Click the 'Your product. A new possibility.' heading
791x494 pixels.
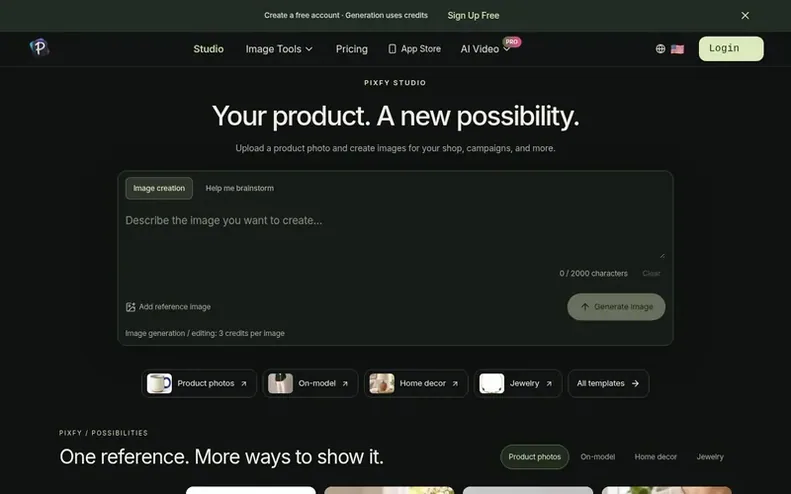coord(396,117)
